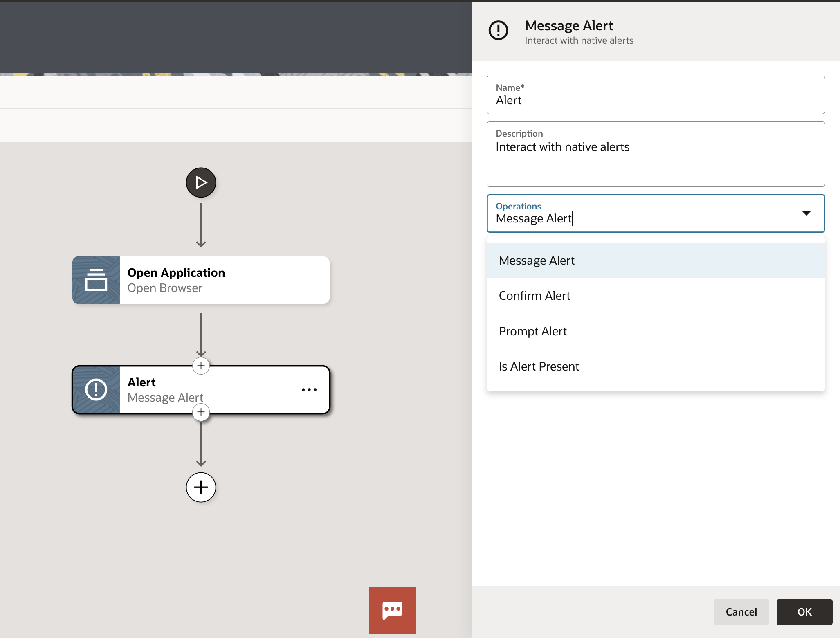840x638 pixels.
Task: Open the red chat feedback button
Action: [392, 611]
